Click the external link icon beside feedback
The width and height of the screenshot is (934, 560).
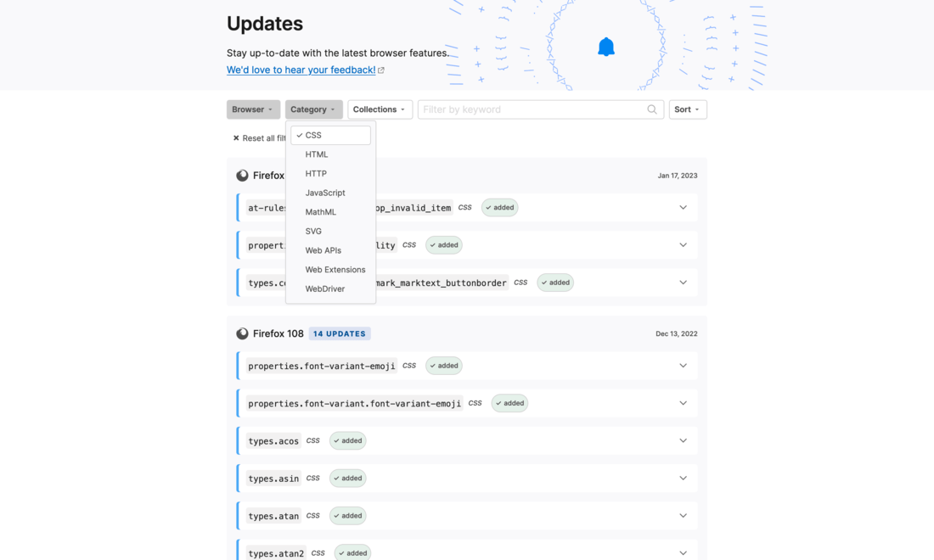tap(381, 70)
